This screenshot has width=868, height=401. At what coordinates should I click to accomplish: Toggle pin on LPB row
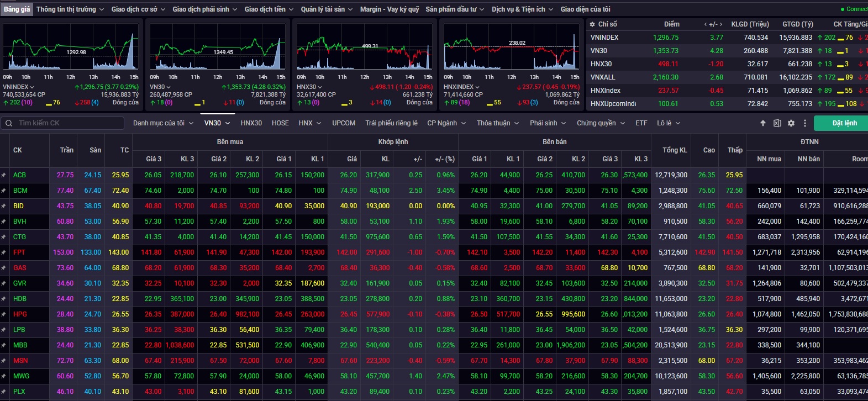pos(4,330)
